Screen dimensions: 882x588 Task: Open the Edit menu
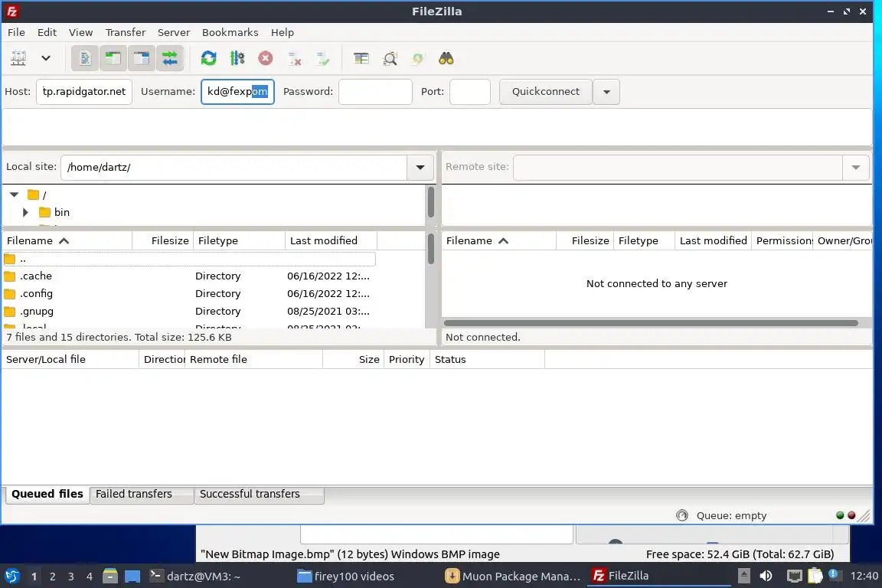(47, 32)
